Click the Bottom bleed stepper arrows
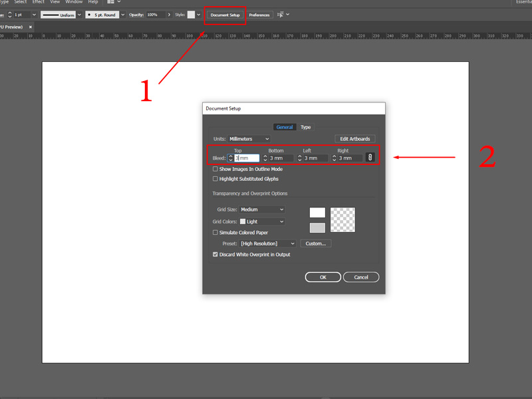The image size is (532, 399). click(x=265, y=158)
